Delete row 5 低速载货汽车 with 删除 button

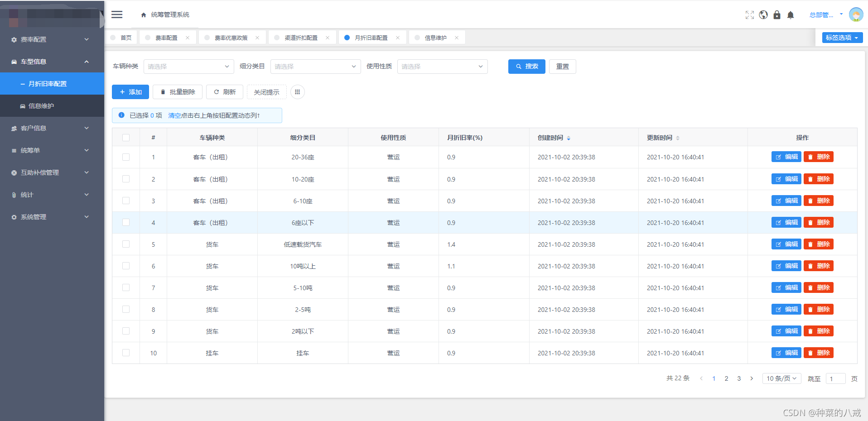[x=819, y=244]
